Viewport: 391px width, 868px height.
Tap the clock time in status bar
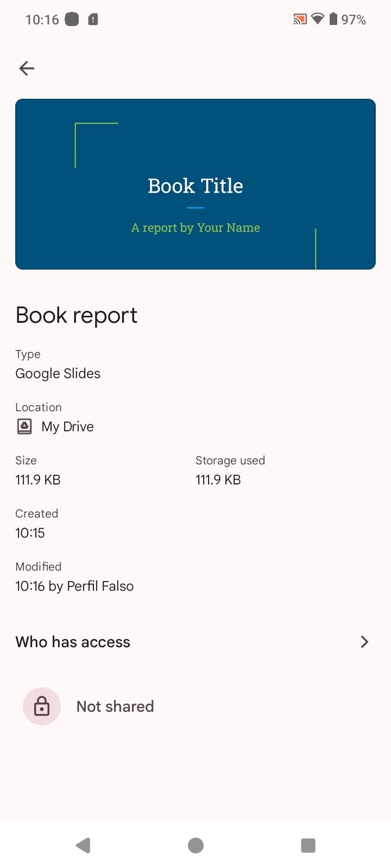click(42, 20)
